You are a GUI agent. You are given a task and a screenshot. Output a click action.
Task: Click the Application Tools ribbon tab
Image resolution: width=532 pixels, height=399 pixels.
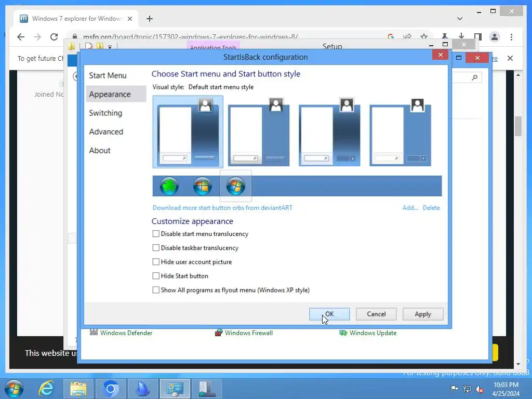213,46
